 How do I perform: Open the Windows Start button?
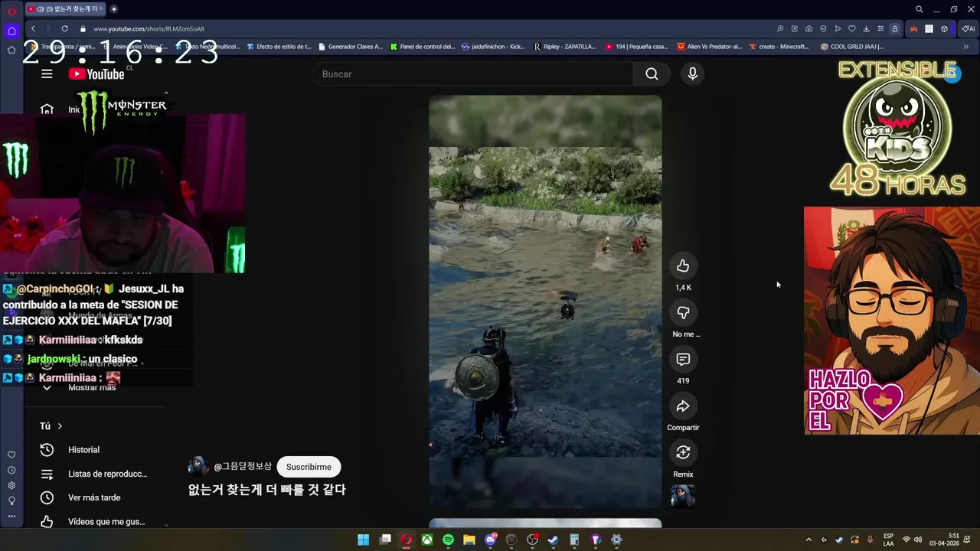[x=364, y=540]
